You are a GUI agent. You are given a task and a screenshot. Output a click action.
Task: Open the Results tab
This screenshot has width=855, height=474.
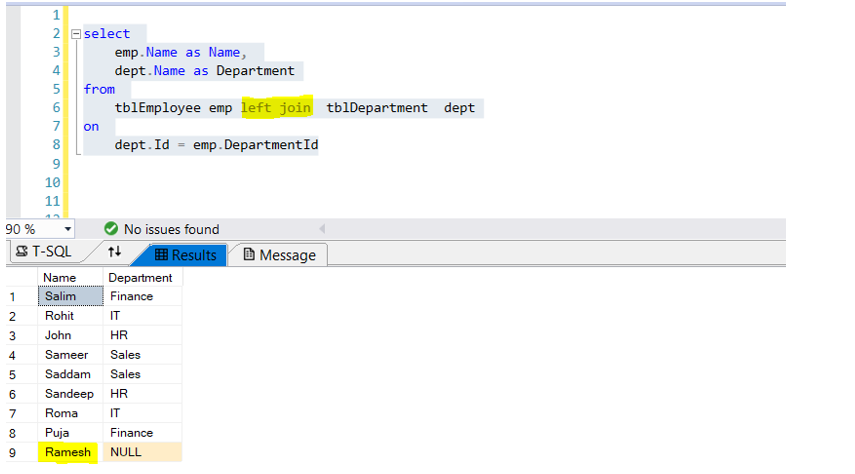tap(185, 255)
